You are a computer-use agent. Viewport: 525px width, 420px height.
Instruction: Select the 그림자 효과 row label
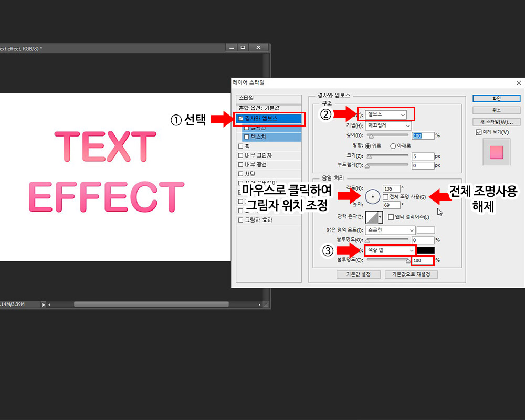[x=259, y=220]
